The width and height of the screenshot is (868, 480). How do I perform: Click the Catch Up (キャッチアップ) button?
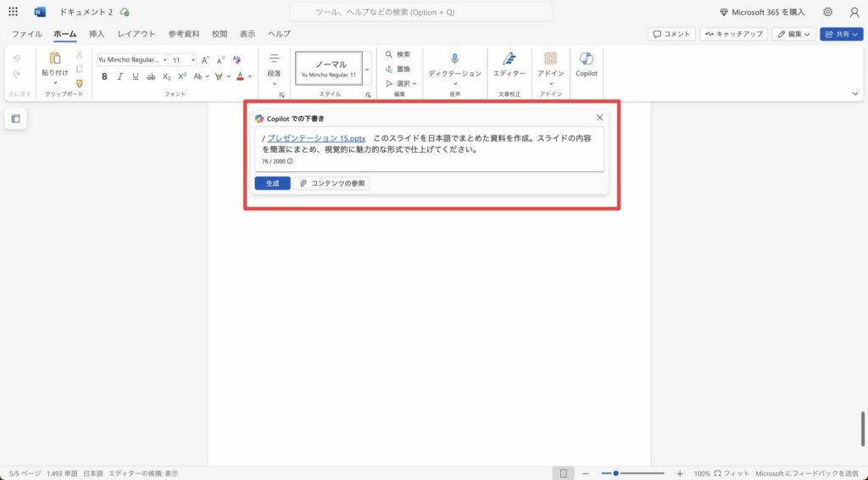coord(733,34)
